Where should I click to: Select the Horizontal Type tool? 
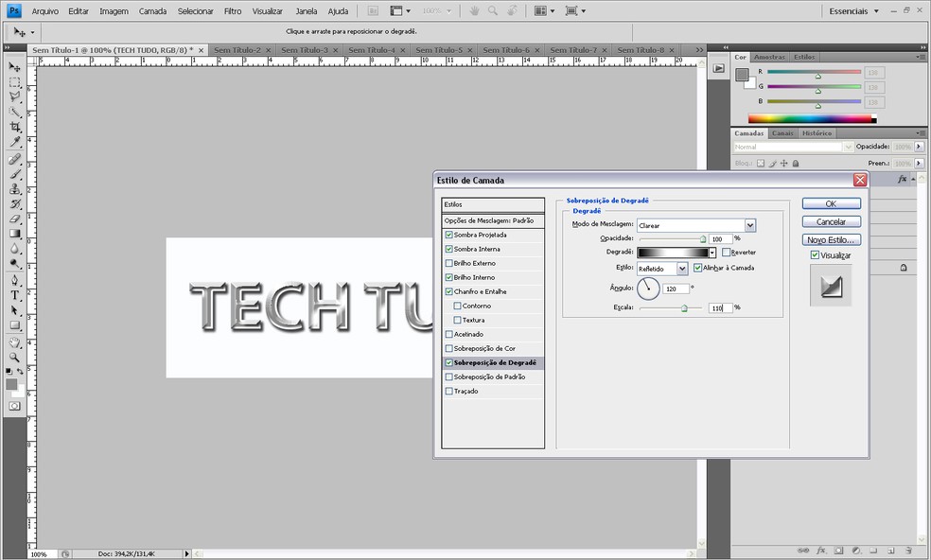[14, 295]
